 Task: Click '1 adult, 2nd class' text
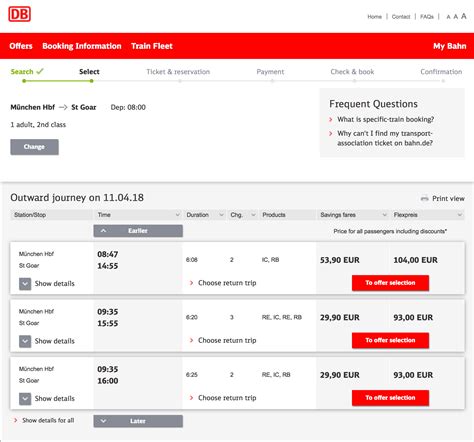pyautogui.click(x=38, y=125)
